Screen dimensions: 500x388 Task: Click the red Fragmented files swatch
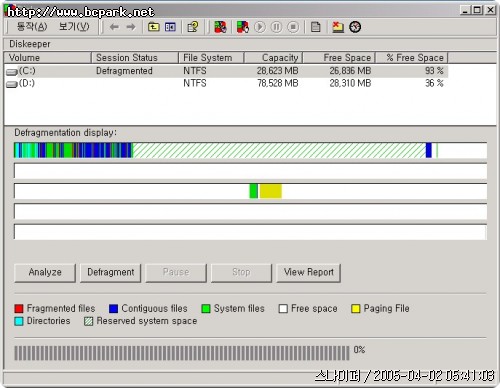pyautogui.click(x=19, y=309)
